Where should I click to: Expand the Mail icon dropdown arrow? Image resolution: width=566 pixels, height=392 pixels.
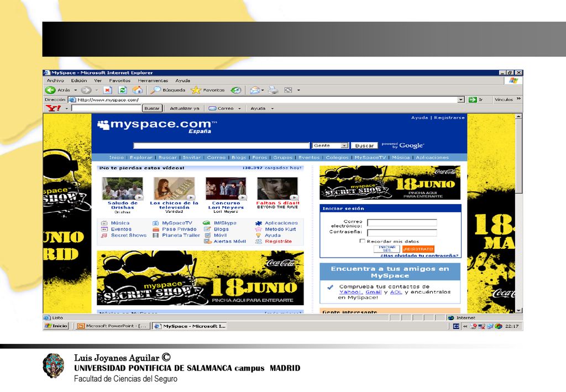pos(263,90)
